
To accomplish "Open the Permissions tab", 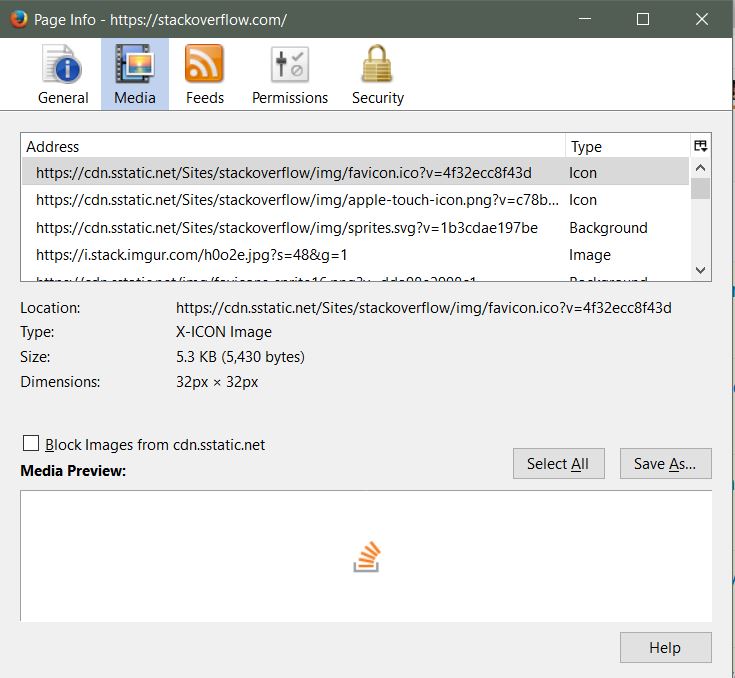I will pyautogui.click(x=290, y=75).
